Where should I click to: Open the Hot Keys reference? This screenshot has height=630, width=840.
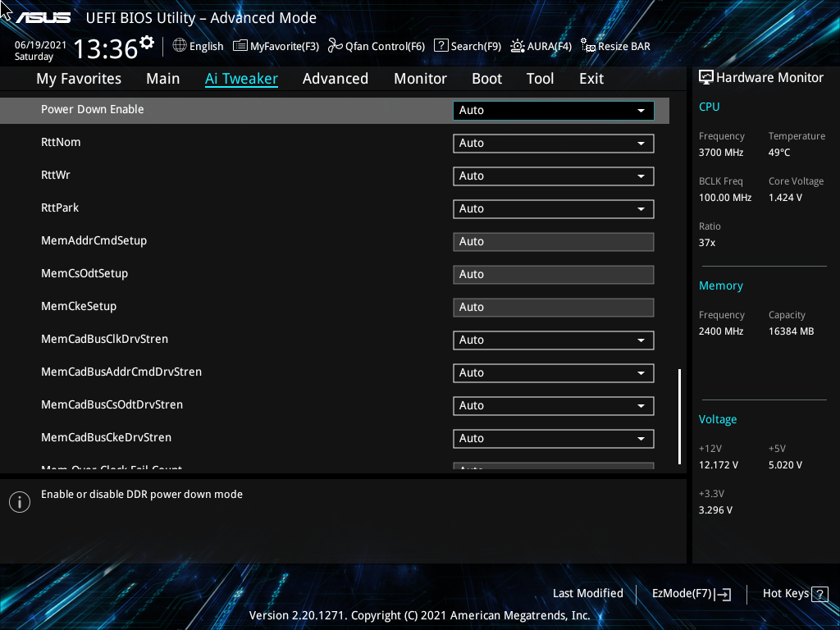point(792,593)
